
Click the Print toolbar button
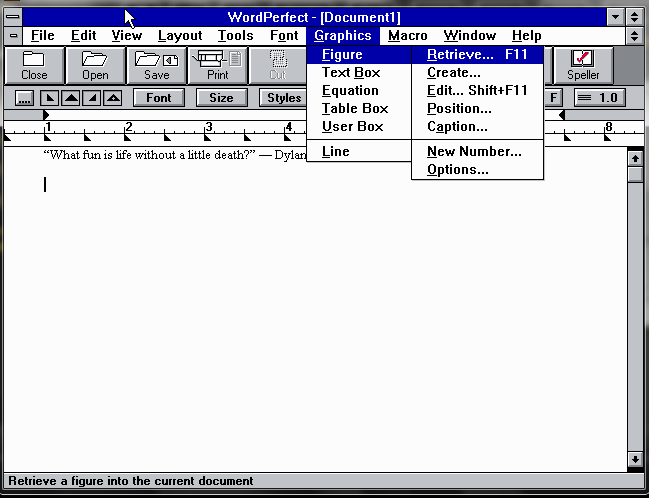pyautogui.click(x=218, y=65)
